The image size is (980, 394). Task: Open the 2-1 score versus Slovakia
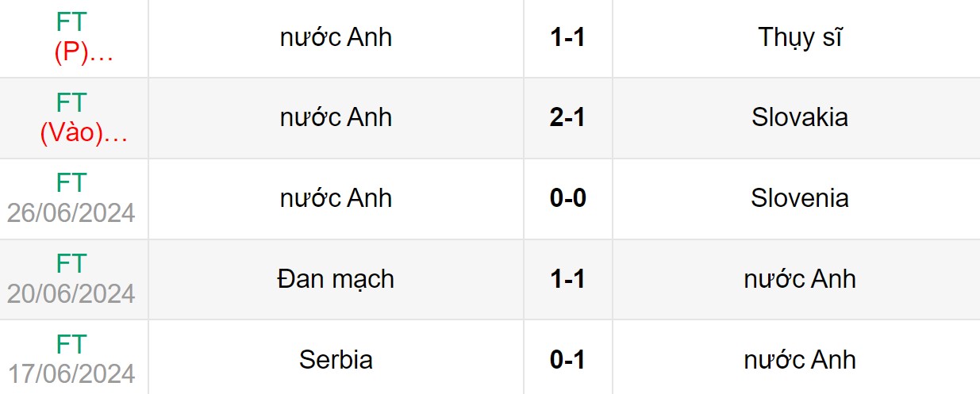coord(567,117)
